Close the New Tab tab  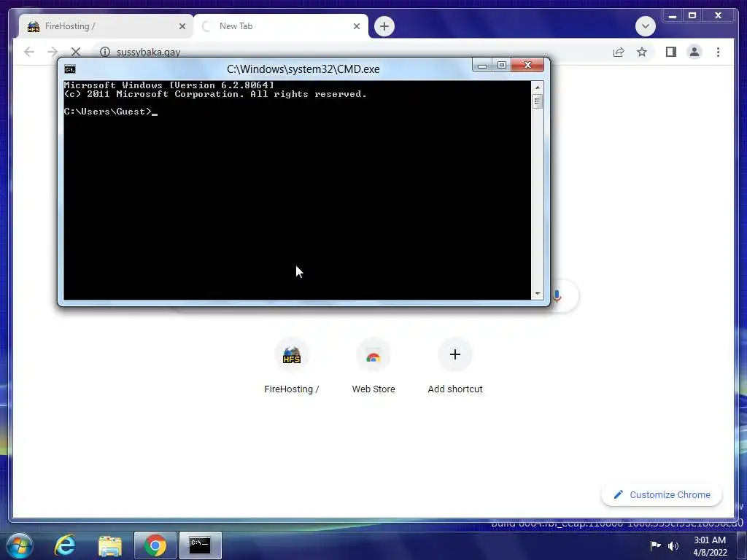pyautogui.click(x=356, y=26)
